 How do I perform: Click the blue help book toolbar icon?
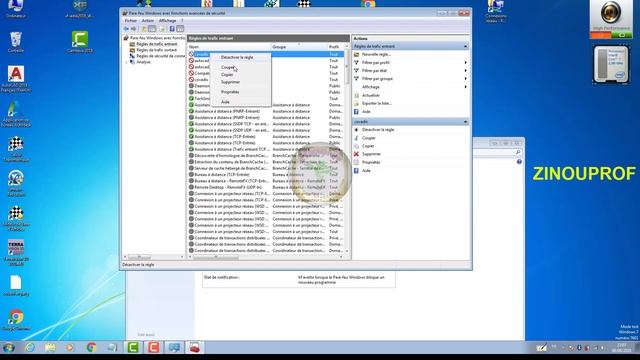coord(172,29)
